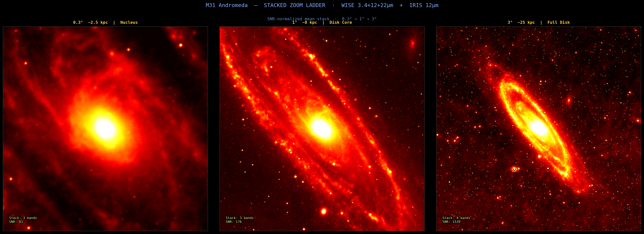Click the Nucleus panel image
644x234 pixels.
(x=105, y=129)
